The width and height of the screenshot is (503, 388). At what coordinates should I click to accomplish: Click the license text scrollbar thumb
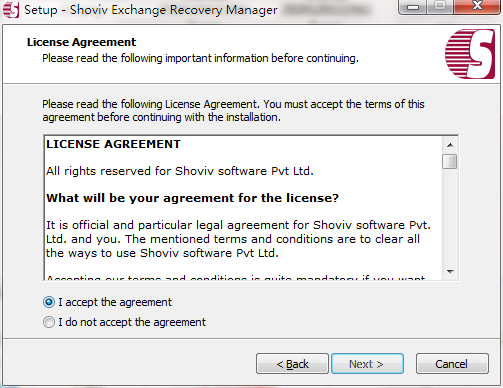click(450, 162)
